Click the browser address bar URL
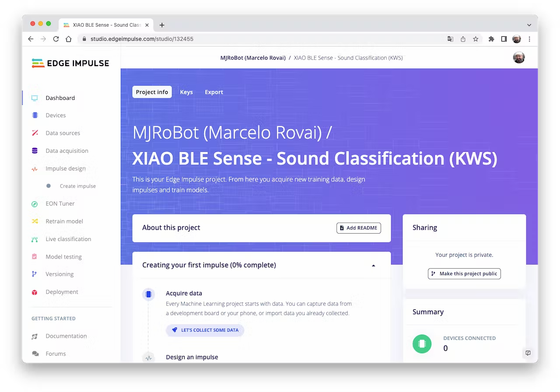The image size is (560, 392). pos(142,39)
